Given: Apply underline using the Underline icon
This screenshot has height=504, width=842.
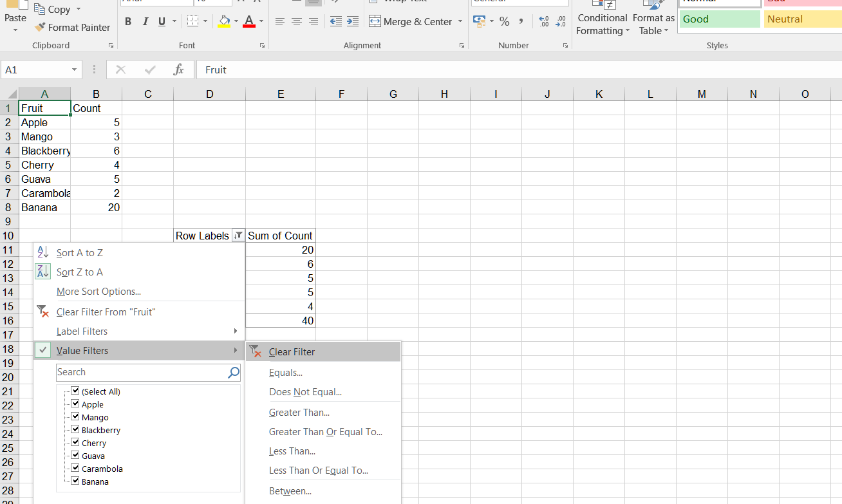Looking at the screenshot, I should tap(162, 21).
